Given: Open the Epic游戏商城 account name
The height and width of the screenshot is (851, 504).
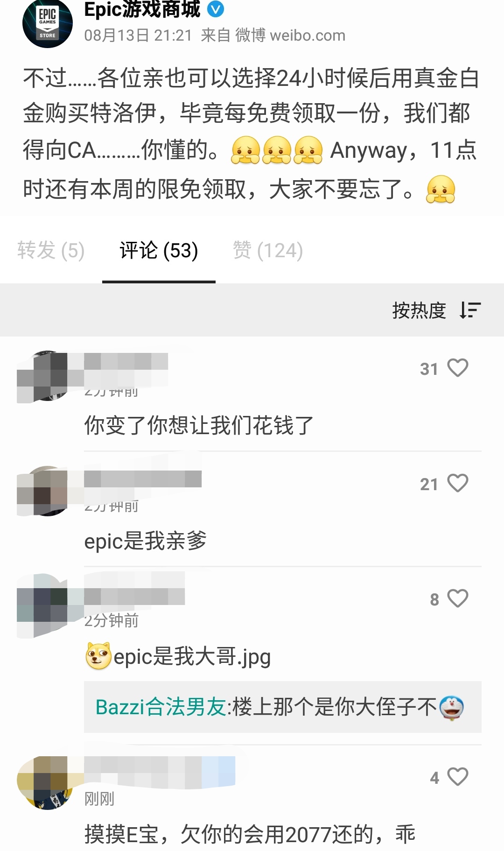Looking at the screenshot, I should pyautogui.click(x=142, y=9).
